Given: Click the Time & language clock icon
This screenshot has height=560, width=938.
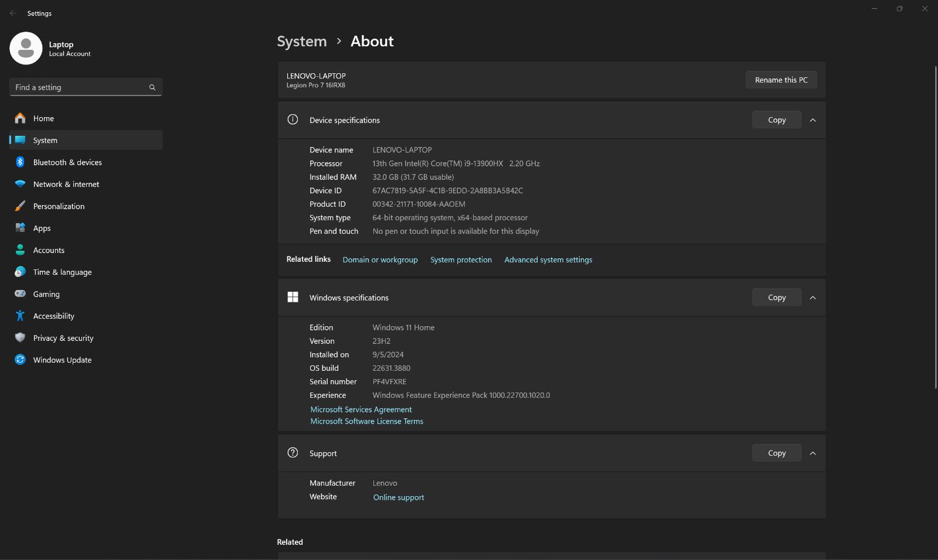Looking at the screenshot, I should pos(20,272).
